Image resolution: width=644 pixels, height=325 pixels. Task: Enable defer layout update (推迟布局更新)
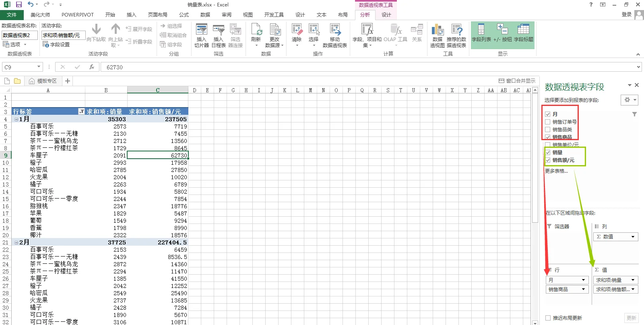coord(548,318)
